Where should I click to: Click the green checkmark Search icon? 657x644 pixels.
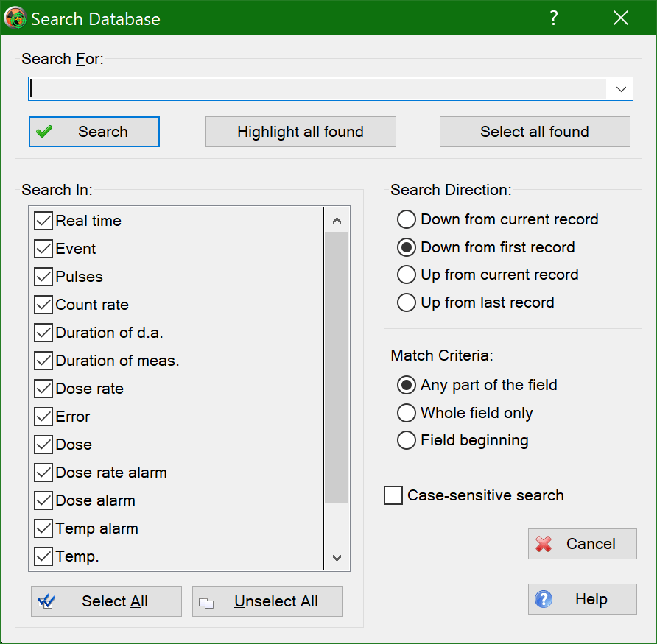(x=44, y=132)
